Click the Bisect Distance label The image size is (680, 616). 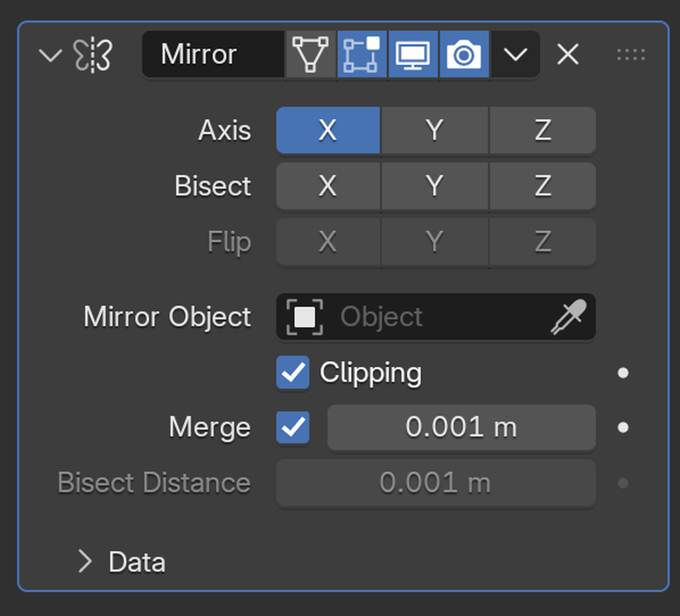(x=155, y=483)
